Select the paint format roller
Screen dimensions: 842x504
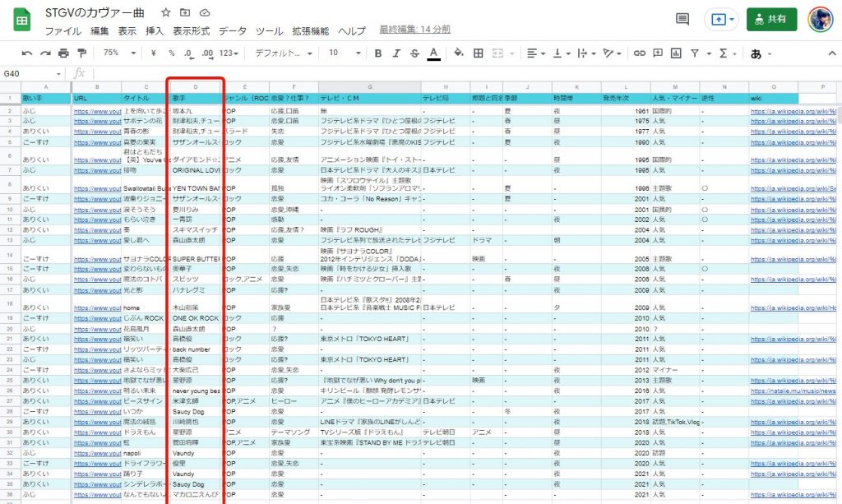(81, 53)
